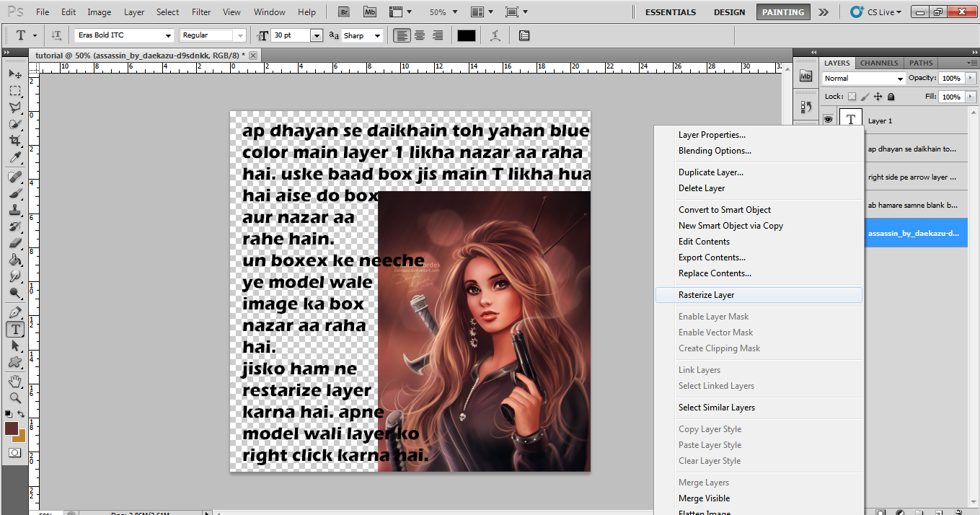Select the Paint Bucket tool
This screenshot has width=980, height=515.
coord(15,260)
